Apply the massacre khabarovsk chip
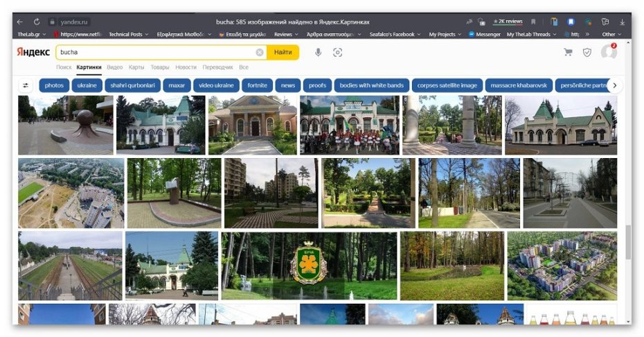Viewport: 644px width, 337px height. pos(519,85)
